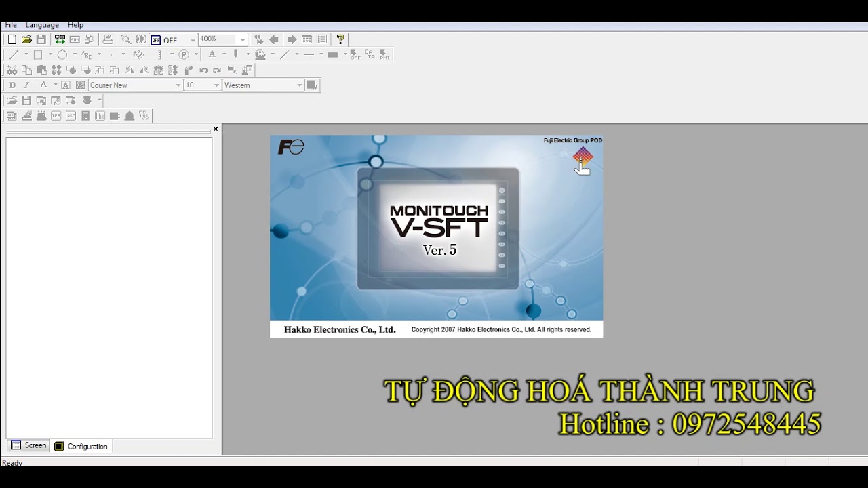The image size is (868, 488).
Task: Click the Undo arrow icon
Action: (x=203, y=70)
